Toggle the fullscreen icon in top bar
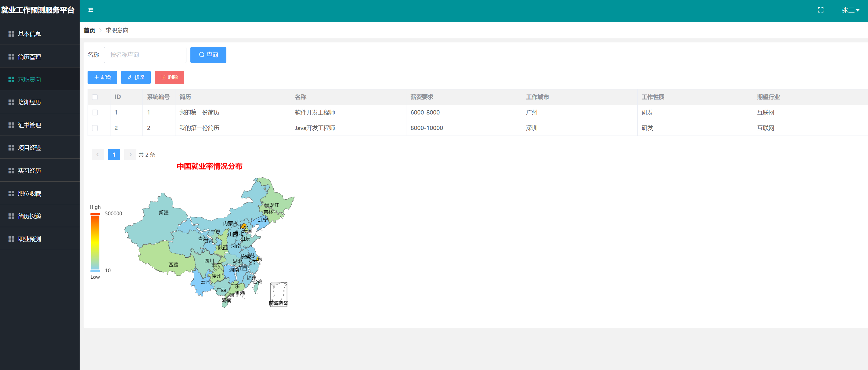 (x=821, y=10)
